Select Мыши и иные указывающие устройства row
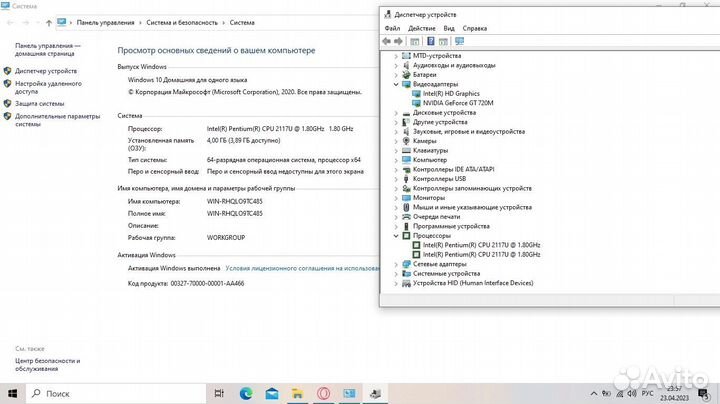720x404 pixels. tap(472, 208)
